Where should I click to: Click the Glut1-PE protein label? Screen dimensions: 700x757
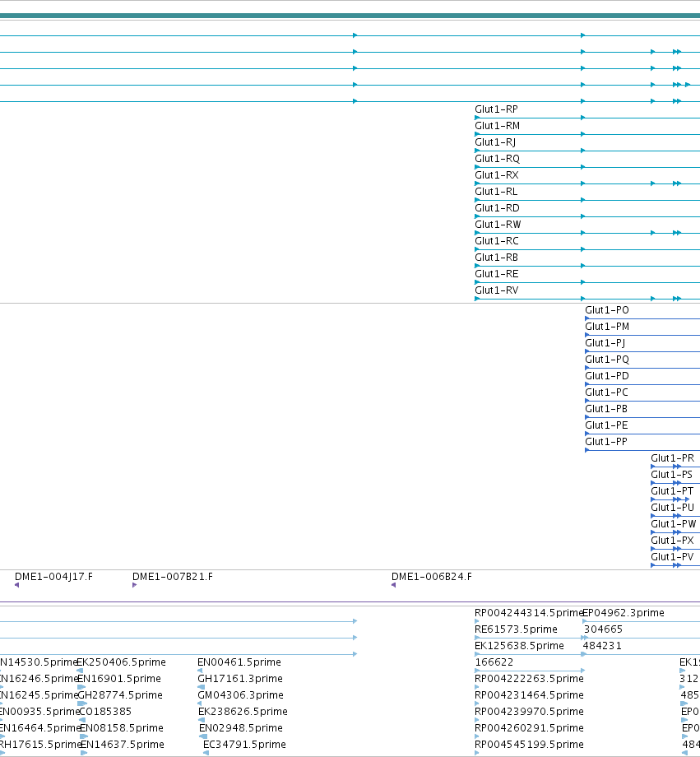(x=607, y=425)
